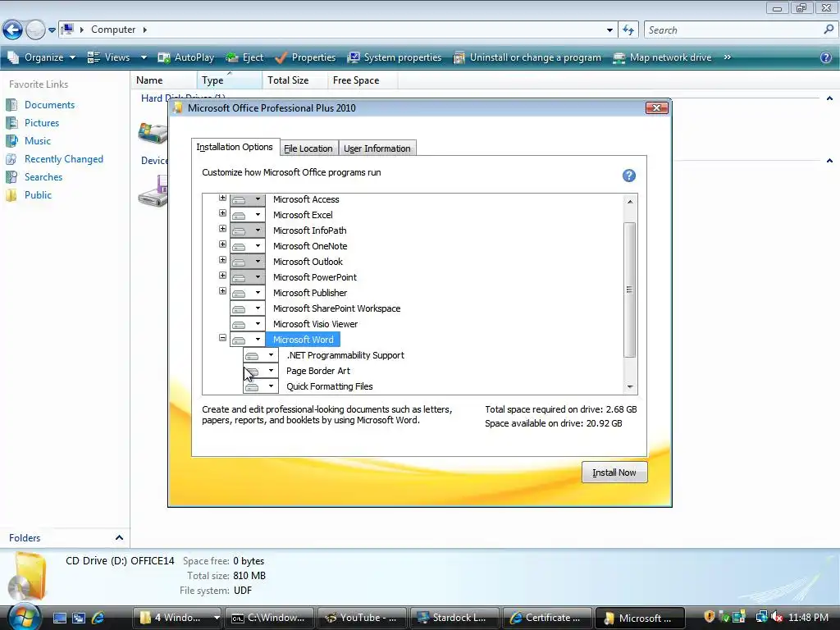Viewport: 840px width, 630px height.
Task: Close the Office Professional Plus 2010 dialog
Action: (x=656, y=107)
